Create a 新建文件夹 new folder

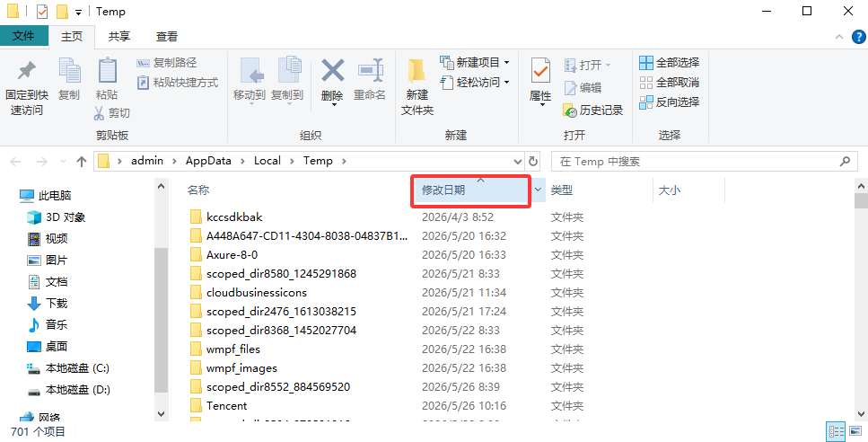(417, 86)
